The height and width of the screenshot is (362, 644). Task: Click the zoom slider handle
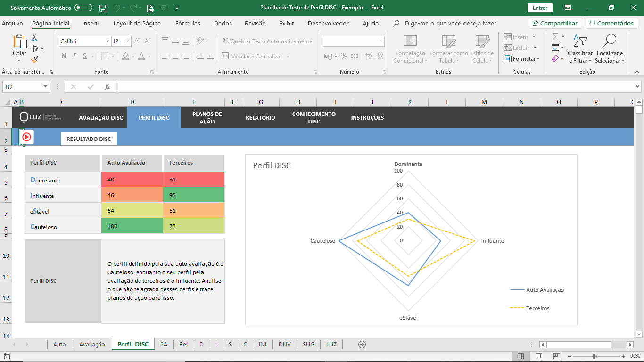tap(594, 356)
